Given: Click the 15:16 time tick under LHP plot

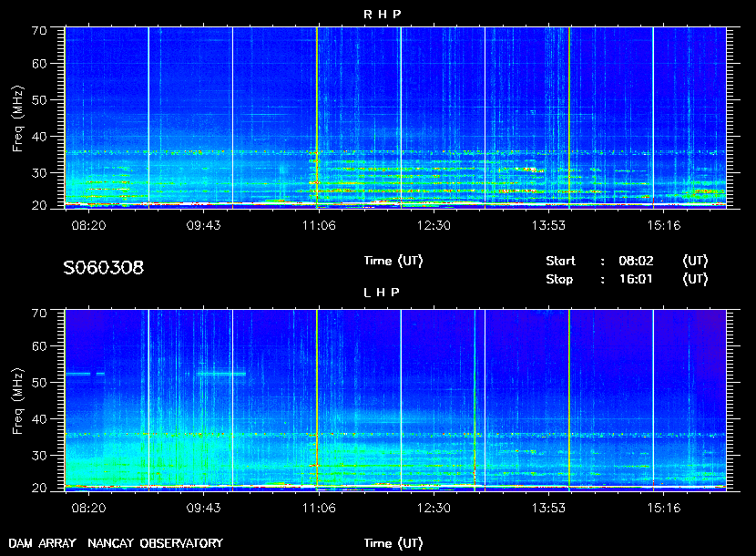Looking at the screenshot, I should 663,508.
